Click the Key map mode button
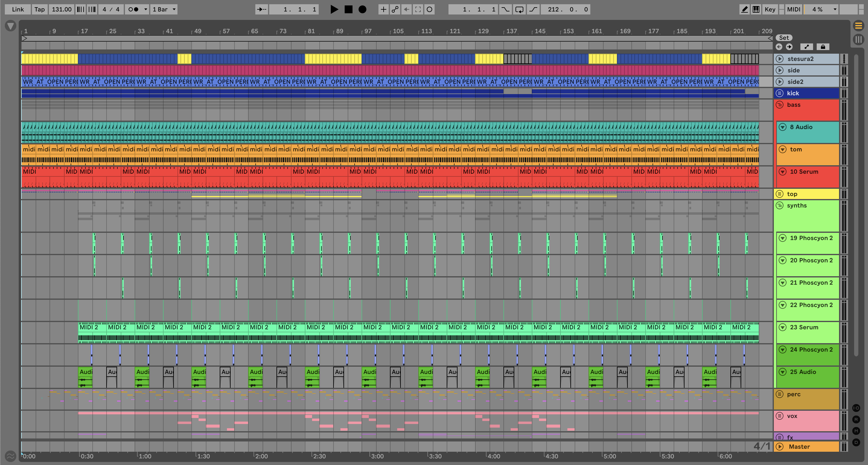Viewport: 868px width, 465px height. (770, 9)
